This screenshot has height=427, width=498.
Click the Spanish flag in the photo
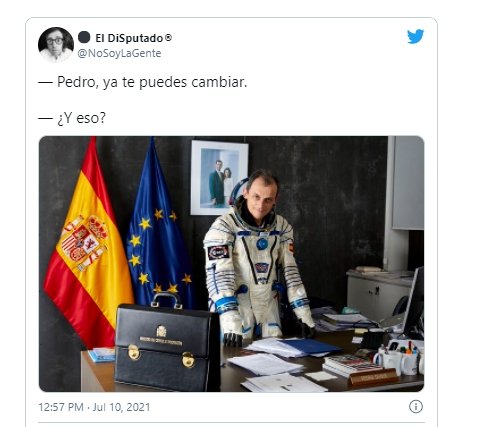pyautogui.click(x=88, y=243)
